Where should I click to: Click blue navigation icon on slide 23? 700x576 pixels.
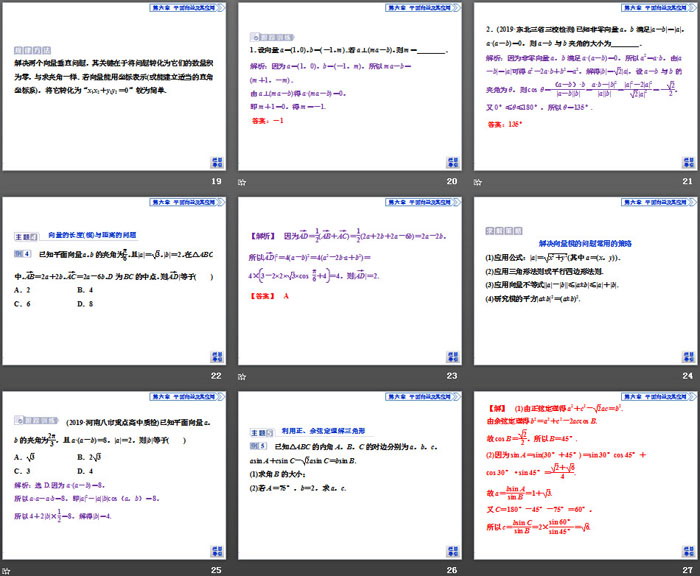(453, 357)
